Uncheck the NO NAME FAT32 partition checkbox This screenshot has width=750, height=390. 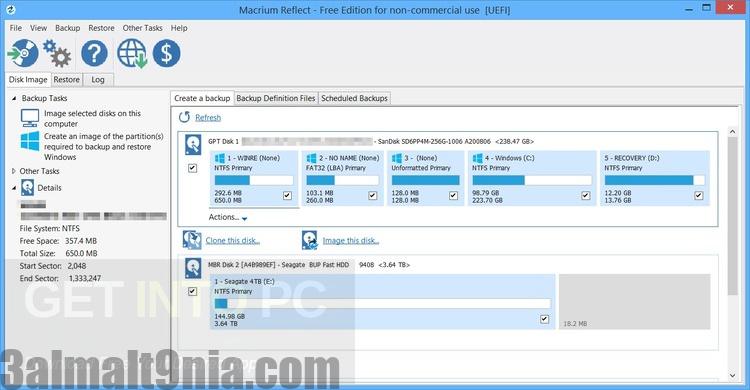[x=373, y=195]
